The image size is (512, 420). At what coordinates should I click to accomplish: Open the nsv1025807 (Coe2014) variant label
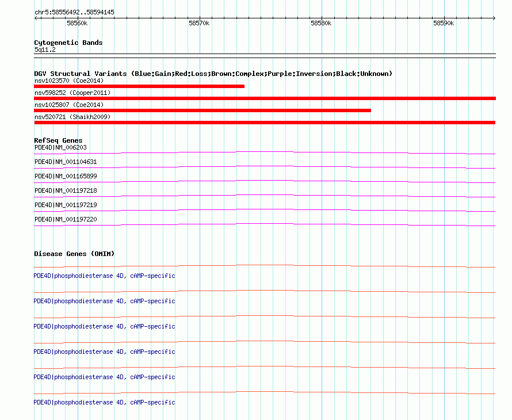(x=69, y=105)
